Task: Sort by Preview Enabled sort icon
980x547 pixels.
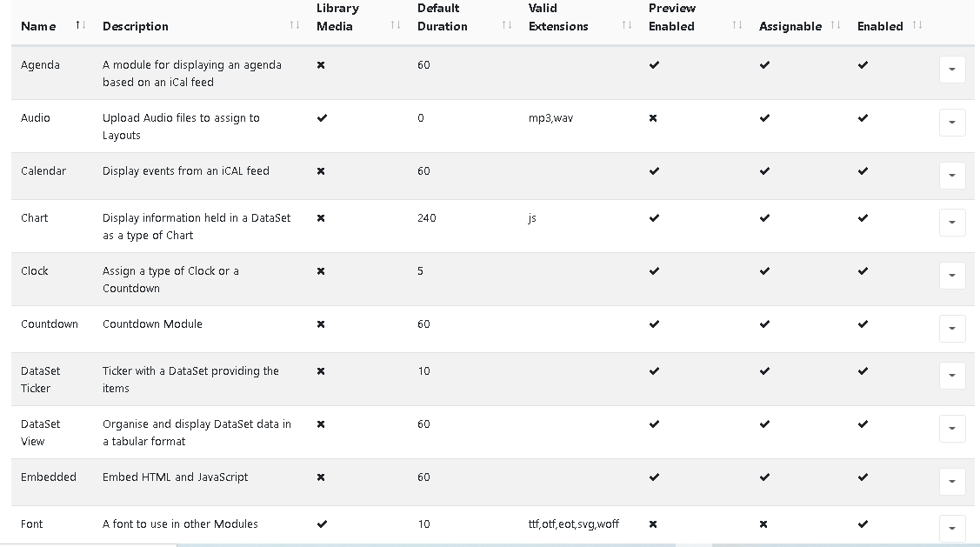Action: (737, 25)
